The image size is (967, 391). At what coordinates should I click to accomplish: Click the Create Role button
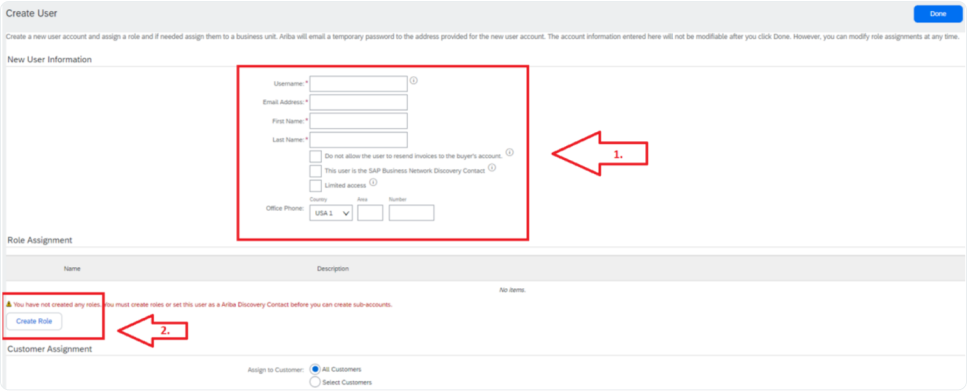(34, 321)
